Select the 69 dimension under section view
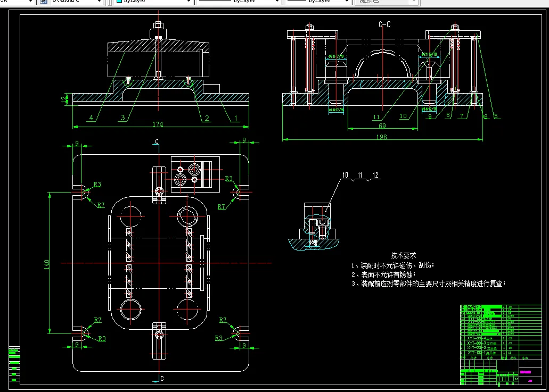The width and height of the screenshot is (549, 392). (x=382, y=126)
